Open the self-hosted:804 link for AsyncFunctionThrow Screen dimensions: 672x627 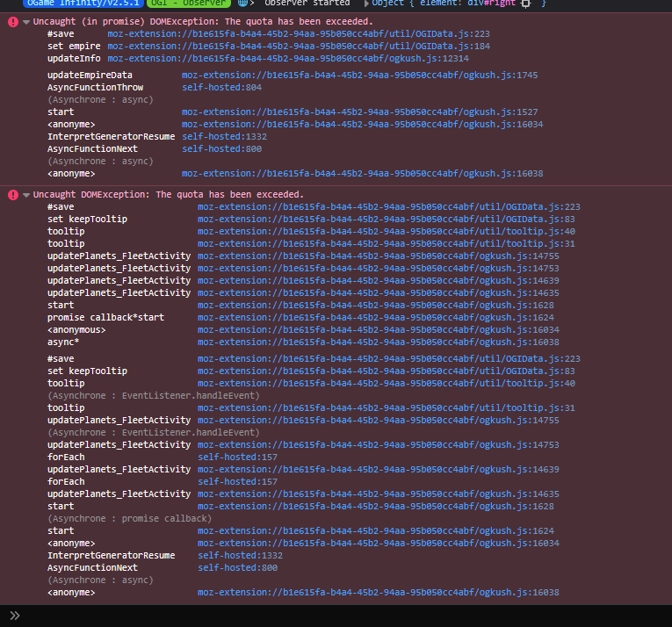pyautogui.click(x=221, y=88)
